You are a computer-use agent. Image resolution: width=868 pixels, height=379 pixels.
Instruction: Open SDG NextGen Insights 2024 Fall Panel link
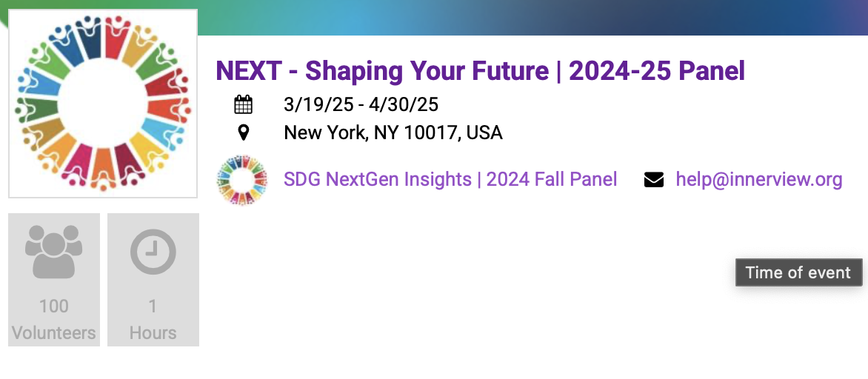[450, 179]
